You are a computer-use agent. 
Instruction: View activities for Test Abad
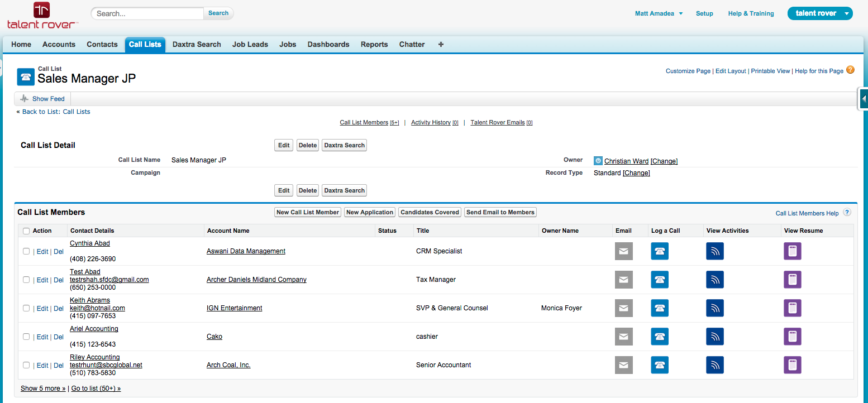(x=715, y=280)
